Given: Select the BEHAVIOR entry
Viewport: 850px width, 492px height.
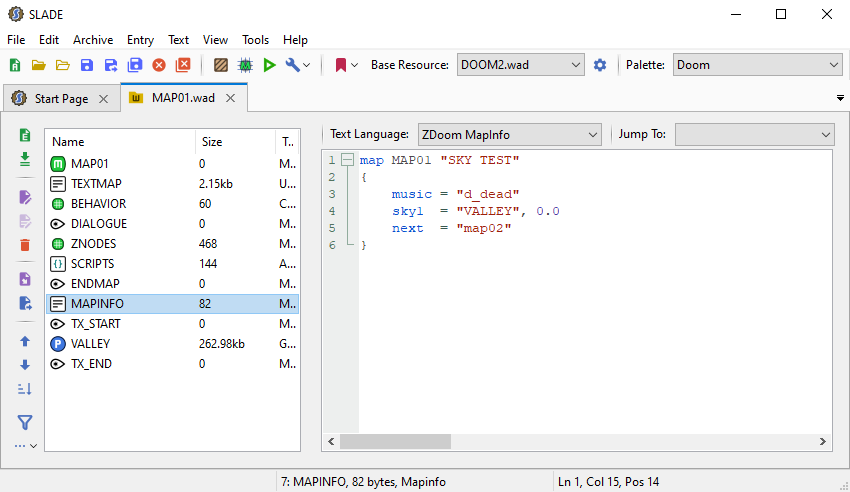Looking at the screenshot, I should [x=172, y=204].
